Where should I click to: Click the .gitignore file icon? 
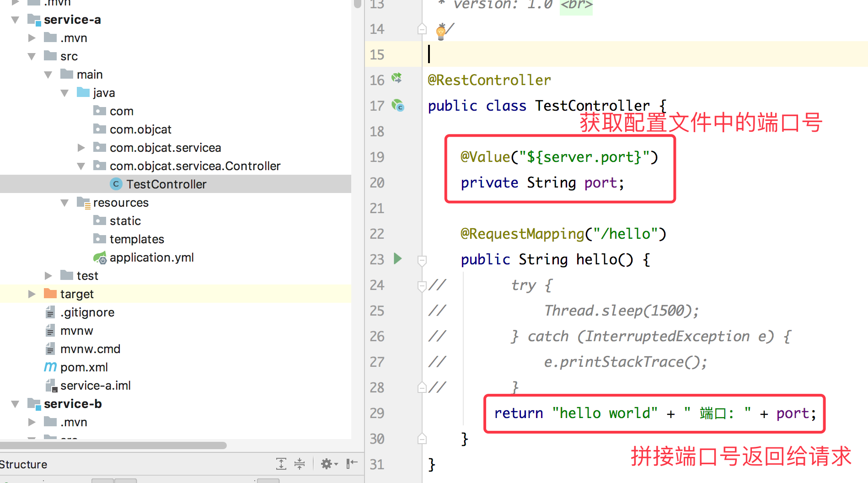50,312
